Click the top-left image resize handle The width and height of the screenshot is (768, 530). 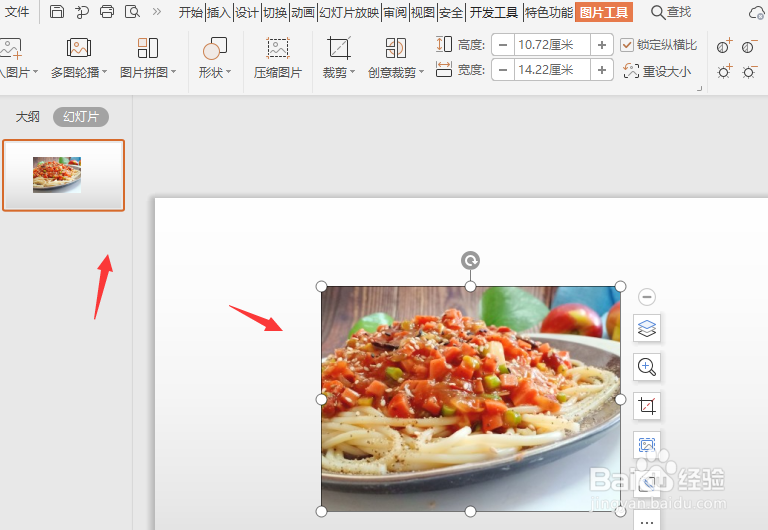point(321,287)
